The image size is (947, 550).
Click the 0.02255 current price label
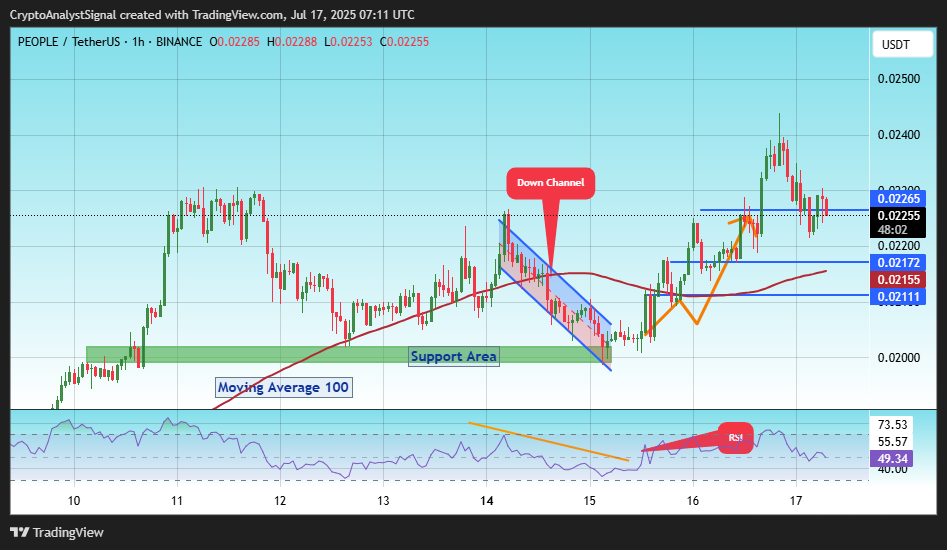(x=897, y=216)
